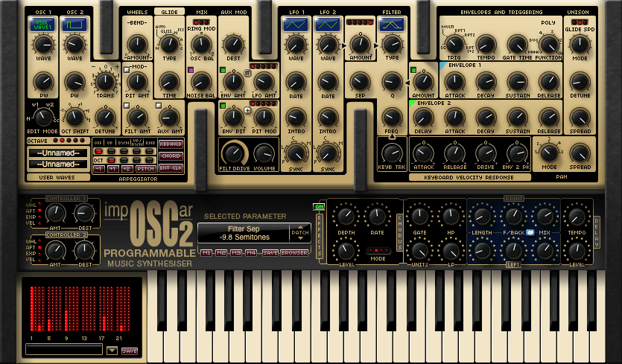
Task: Open the dropdown arrow under the red grid
Action: coord(112,350)
